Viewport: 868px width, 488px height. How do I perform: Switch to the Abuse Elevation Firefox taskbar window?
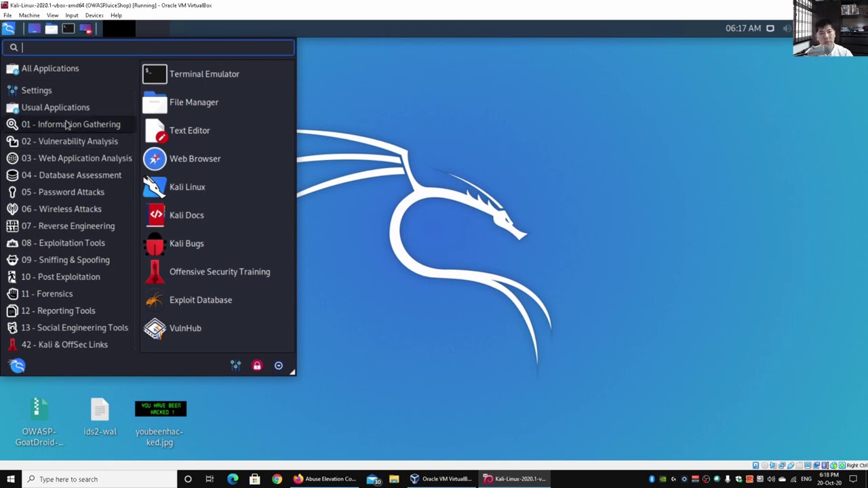click(x=325, y=479)
